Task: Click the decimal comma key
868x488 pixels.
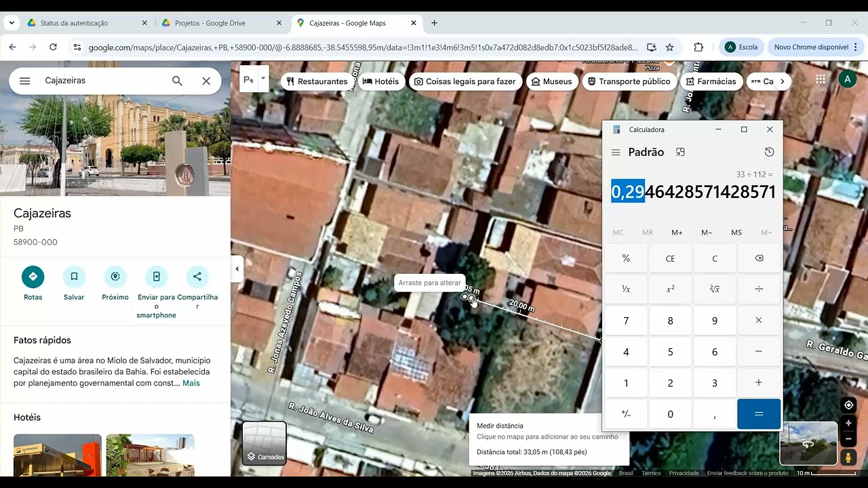Action: 715,414
